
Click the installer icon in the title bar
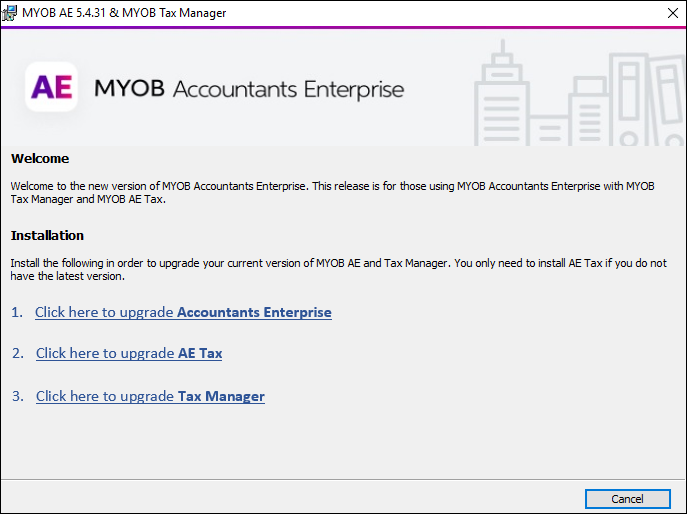pyautogui.click(x=12, y=13)
